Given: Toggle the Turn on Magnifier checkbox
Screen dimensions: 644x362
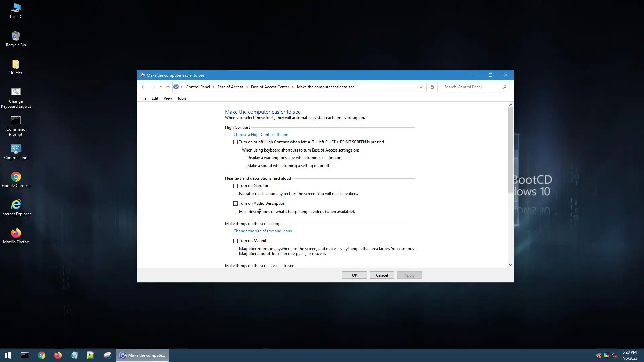Looking at the screenshot, I should click(x=236, y=241).
